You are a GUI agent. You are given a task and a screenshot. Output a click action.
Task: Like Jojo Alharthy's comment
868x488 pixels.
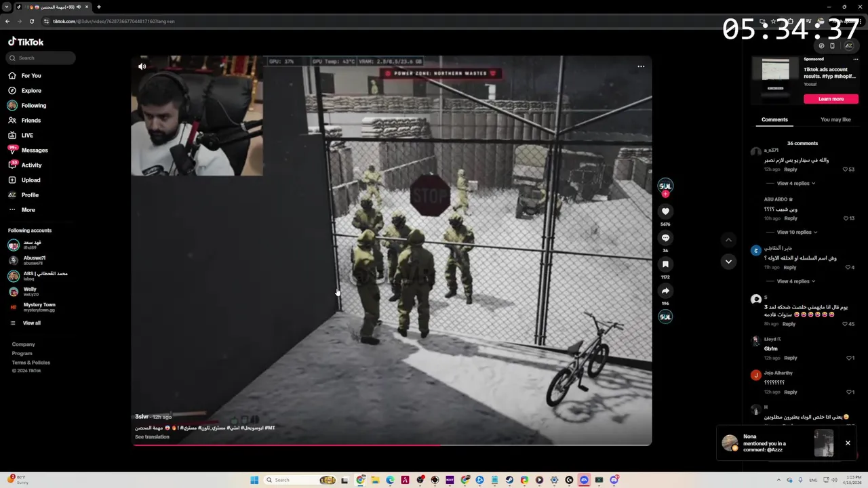click(x=850, y=392)
